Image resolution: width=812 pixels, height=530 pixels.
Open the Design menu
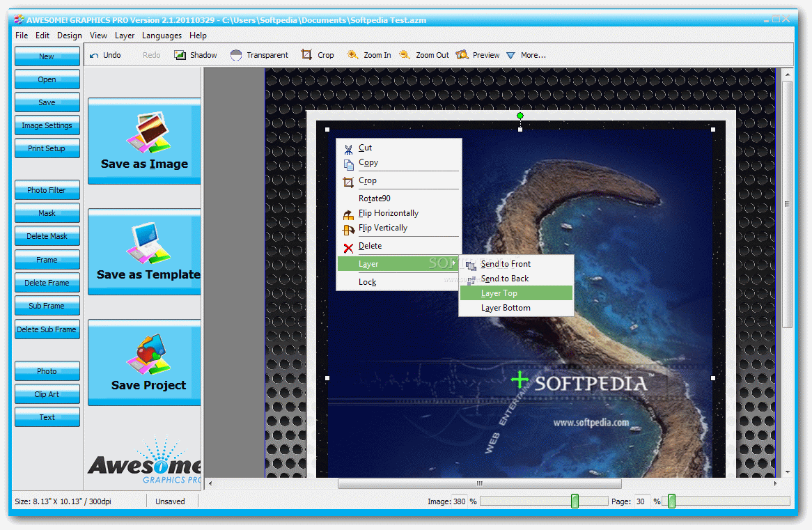(x=70, y=36)
